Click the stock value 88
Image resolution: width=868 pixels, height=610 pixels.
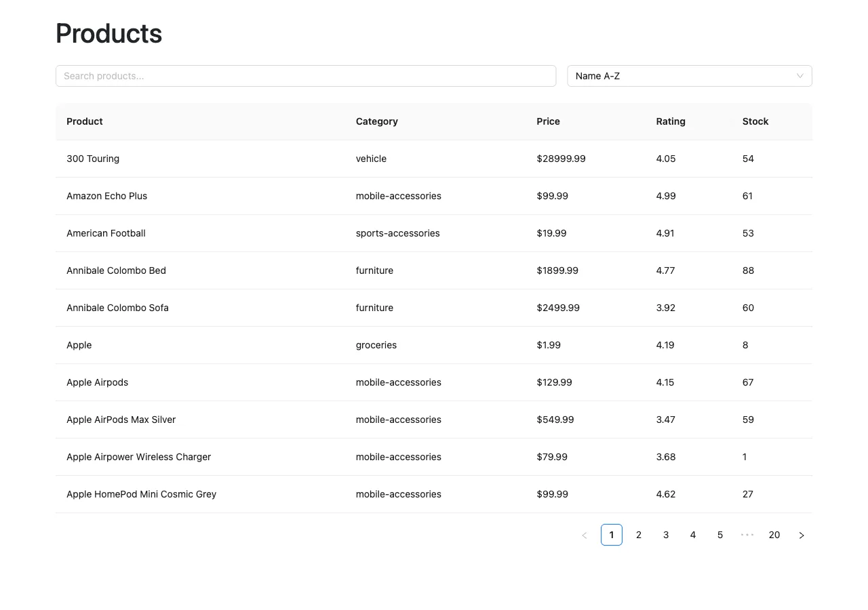749,270
